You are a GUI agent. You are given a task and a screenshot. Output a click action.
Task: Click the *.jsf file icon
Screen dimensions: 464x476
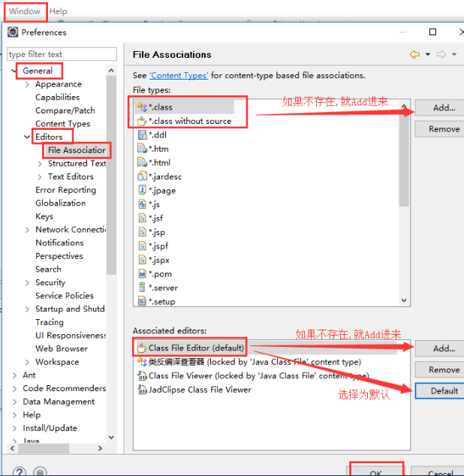pyautogui.click(x=142, y=218)
